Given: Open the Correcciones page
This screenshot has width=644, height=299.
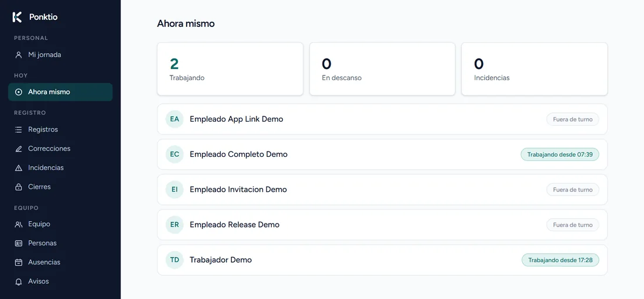Looking at the screenshot, I should 60,149.
